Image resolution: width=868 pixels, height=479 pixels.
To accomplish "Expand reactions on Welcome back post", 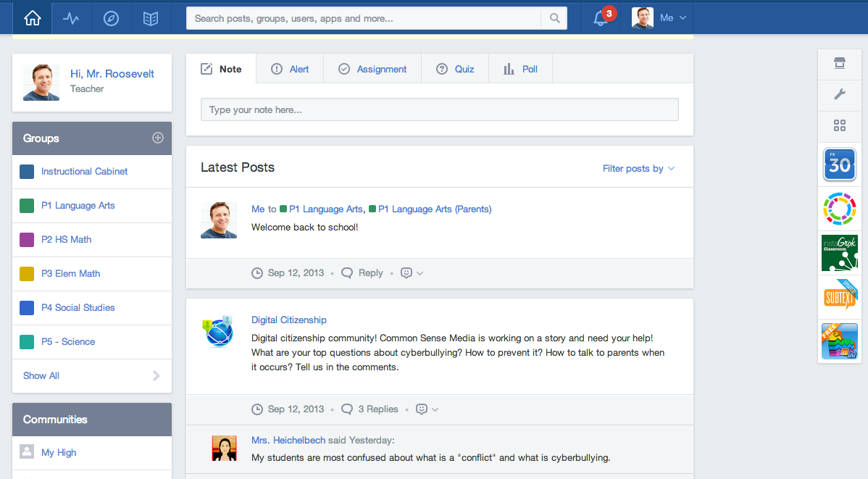I will (x=411, y=273).
